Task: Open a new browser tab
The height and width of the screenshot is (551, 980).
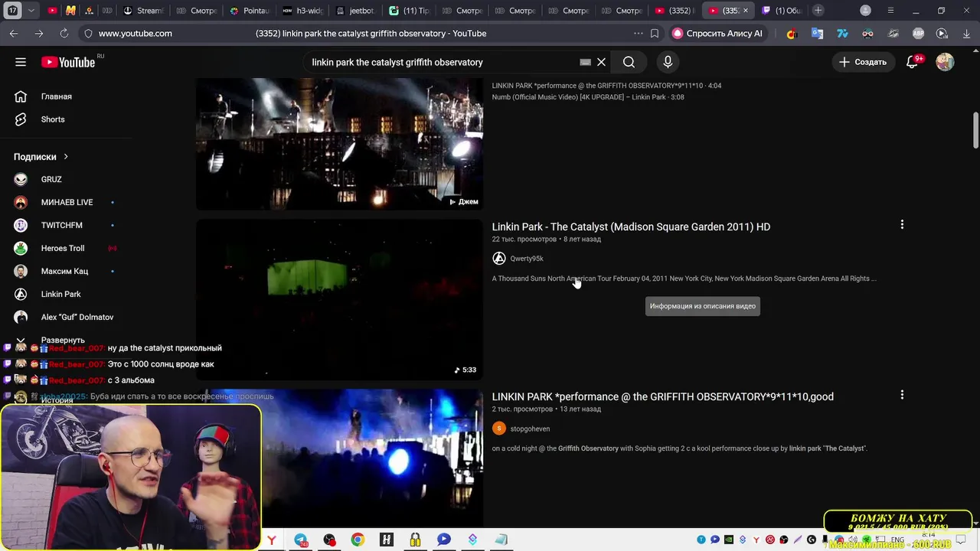Action: (x=818, y=11)
